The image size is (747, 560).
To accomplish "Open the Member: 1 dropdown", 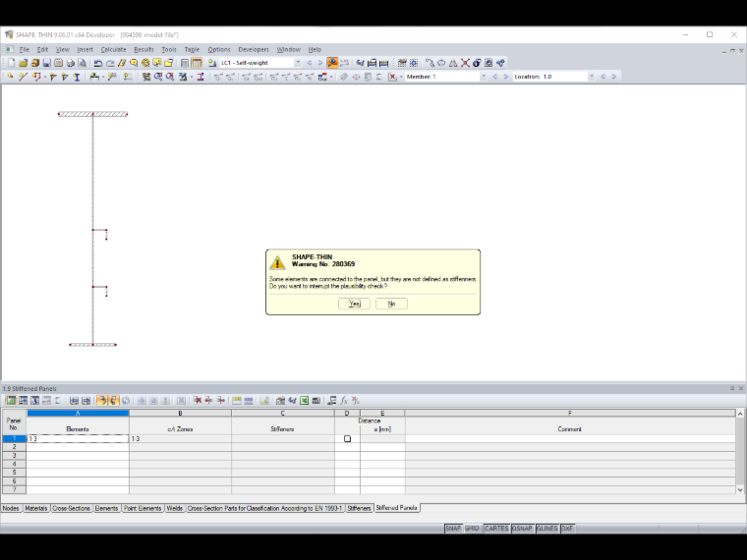I will (x=483, y=77).
